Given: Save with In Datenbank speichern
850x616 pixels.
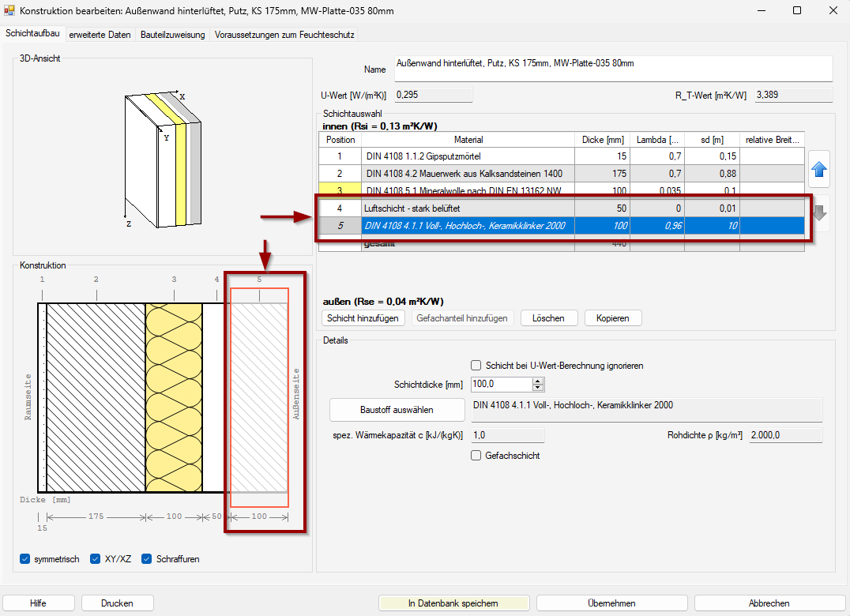Looking at the screenshot, I should [453, 603].
